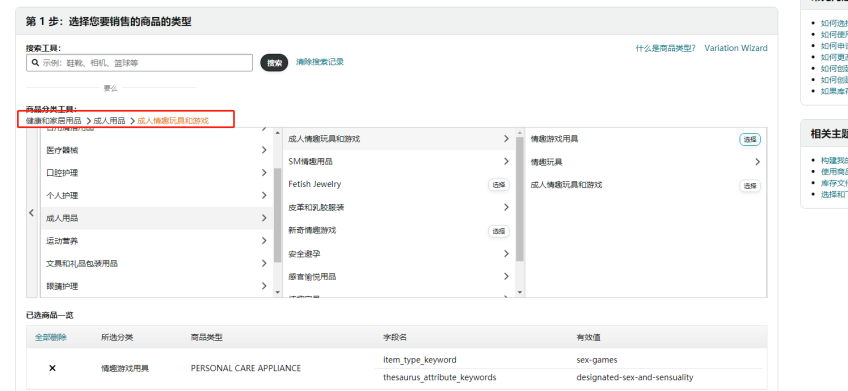
Task: Click the 所选分类 column header
Action: pos(117,337)
